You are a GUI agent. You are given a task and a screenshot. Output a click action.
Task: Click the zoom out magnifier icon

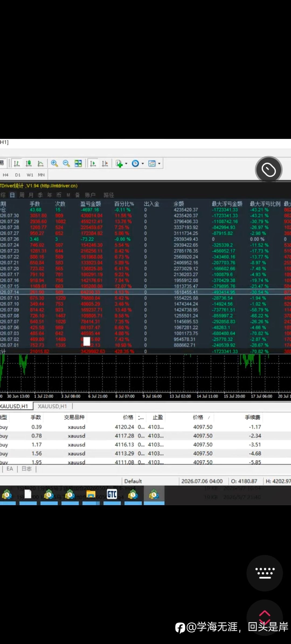tap(66, 163)
